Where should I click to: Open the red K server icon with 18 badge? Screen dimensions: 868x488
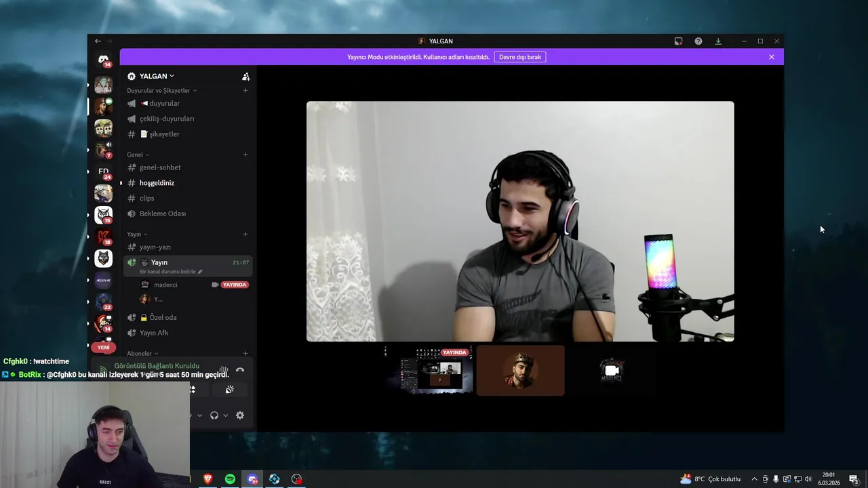pos(103,237)
